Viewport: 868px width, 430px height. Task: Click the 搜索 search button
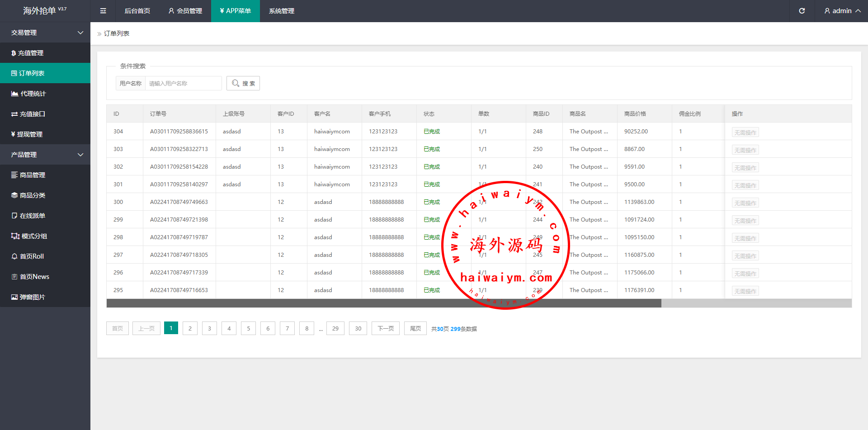tap(243, 83)
